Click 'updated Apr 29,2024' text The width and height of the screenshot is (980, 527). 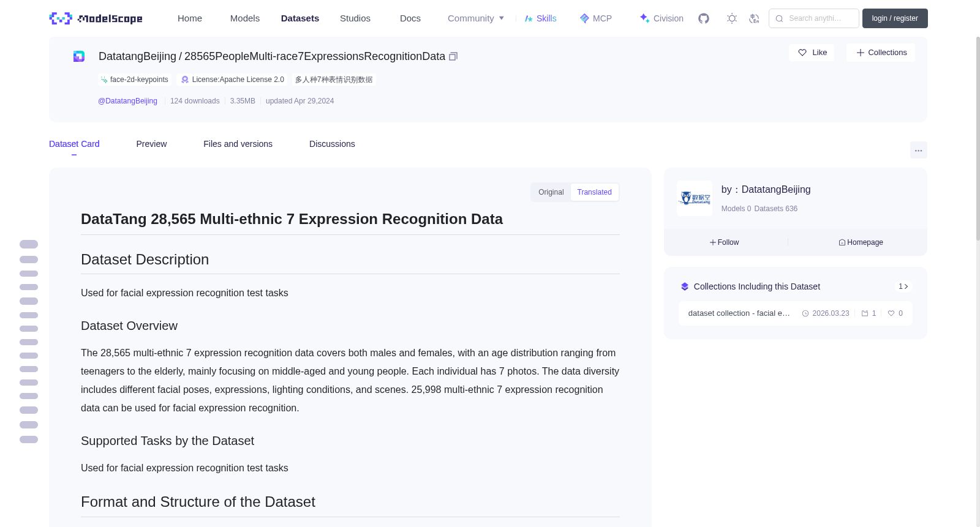coord(300,101)
